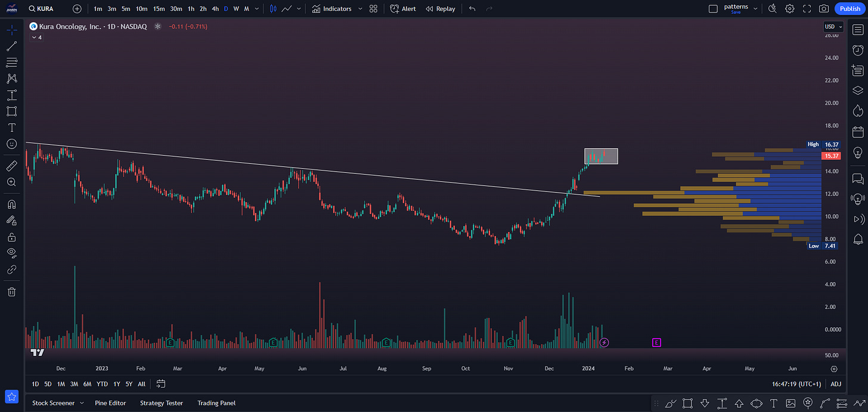Expand the timeframe interval dropdown
This screenshot has width=868, height=412.
[x=256, y=9]
